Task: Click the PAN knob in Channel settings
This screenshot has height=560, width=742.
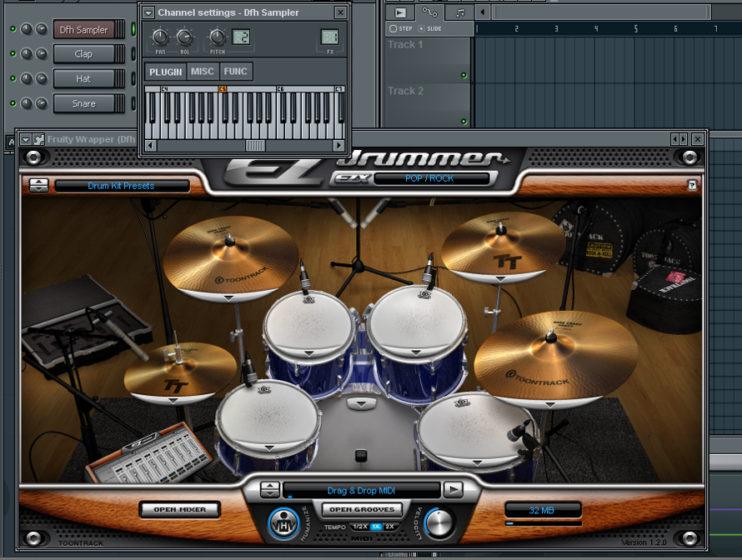Action: coord(160,37)
